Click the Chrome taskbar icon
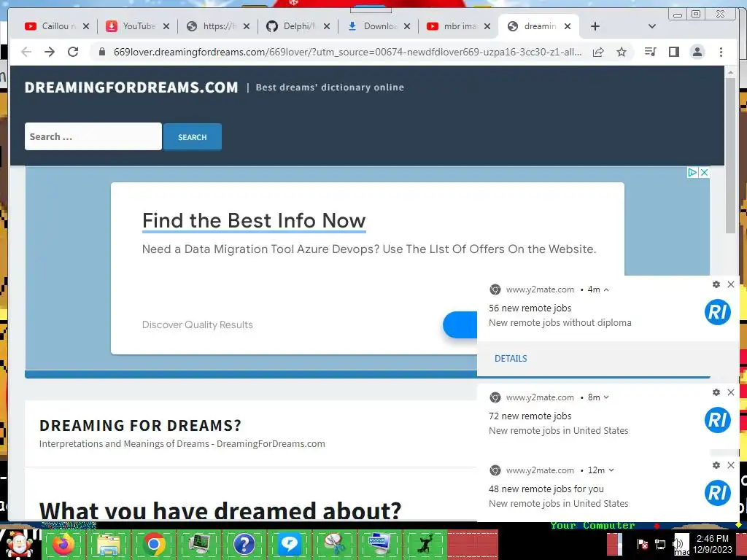The height and width of the screenshot is (560, 747). point(154,544)
